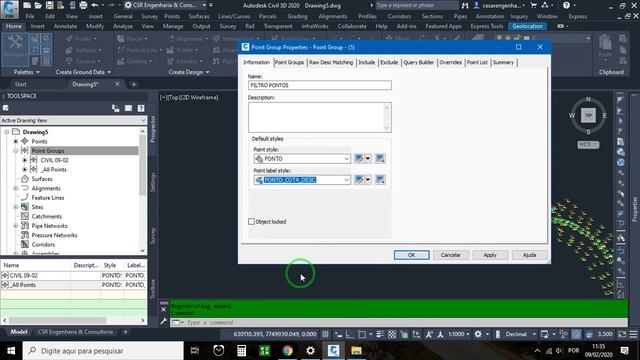Switch to the Raw Desc Matching tab
Viewport: 640px width, 360px height.
click(331, 62)
